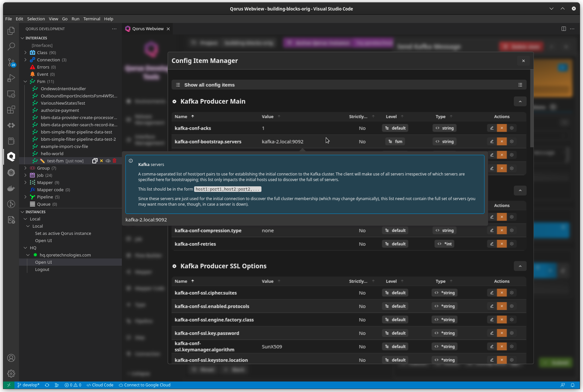This screenshot has width=583, height=392.
Task: Click circle action icon for kafka-conf-acks
Action: click(512, 128)
